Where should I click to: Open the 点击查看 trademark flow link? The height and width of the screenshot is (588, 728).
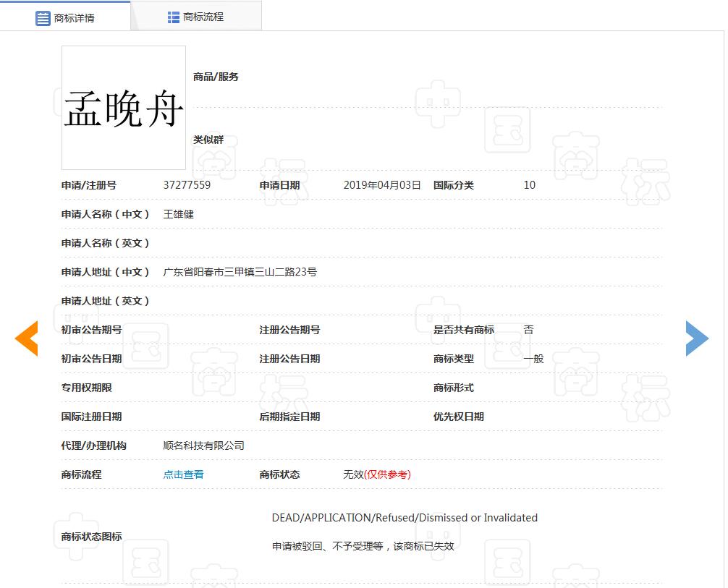pyautogui.click(x=183, y=474)
